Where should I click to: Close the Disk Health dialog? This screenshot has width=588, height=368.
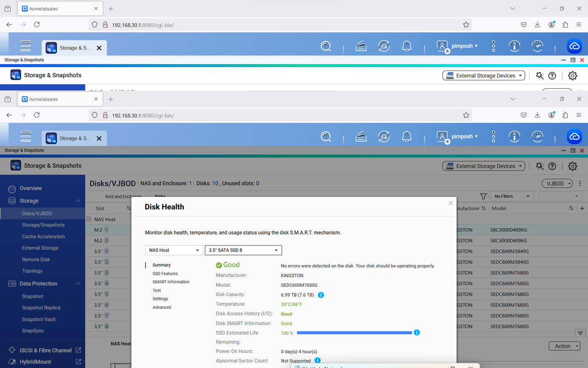coord(451,203)
